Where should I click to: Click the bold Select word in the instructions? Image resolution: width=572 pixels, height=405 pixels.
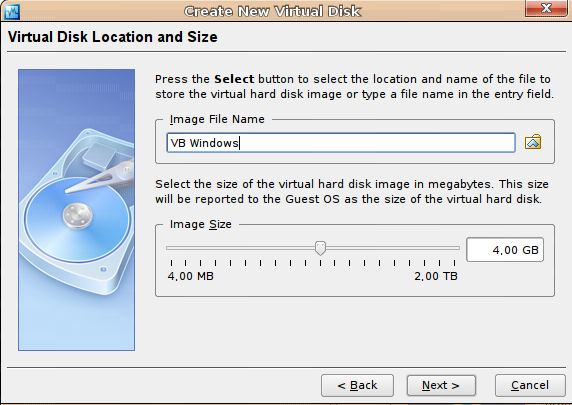(234, 79)
